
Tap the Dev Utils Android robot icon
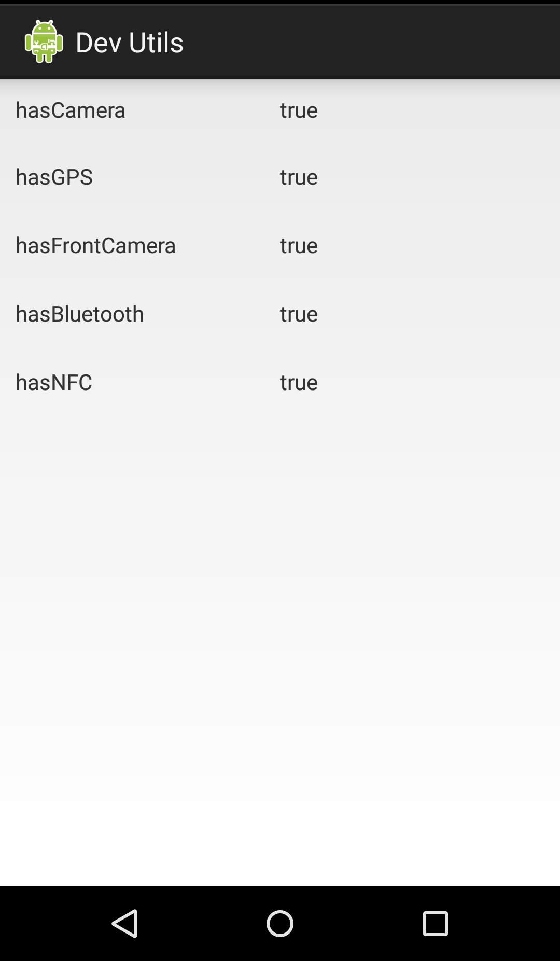click(44, 41)
